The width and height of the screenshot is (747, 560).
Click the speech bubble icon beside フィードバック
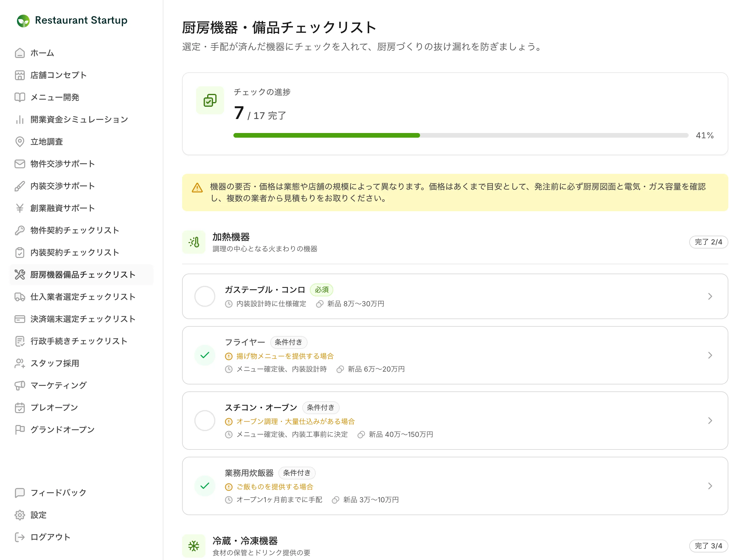[x=20, y=493]
